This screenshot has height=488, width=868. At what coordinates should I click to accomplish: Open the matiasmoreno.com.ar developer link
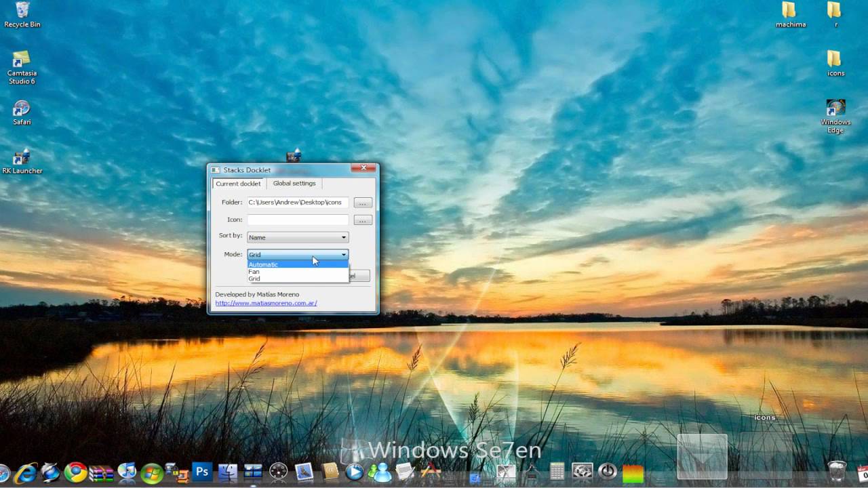[266, 302]
